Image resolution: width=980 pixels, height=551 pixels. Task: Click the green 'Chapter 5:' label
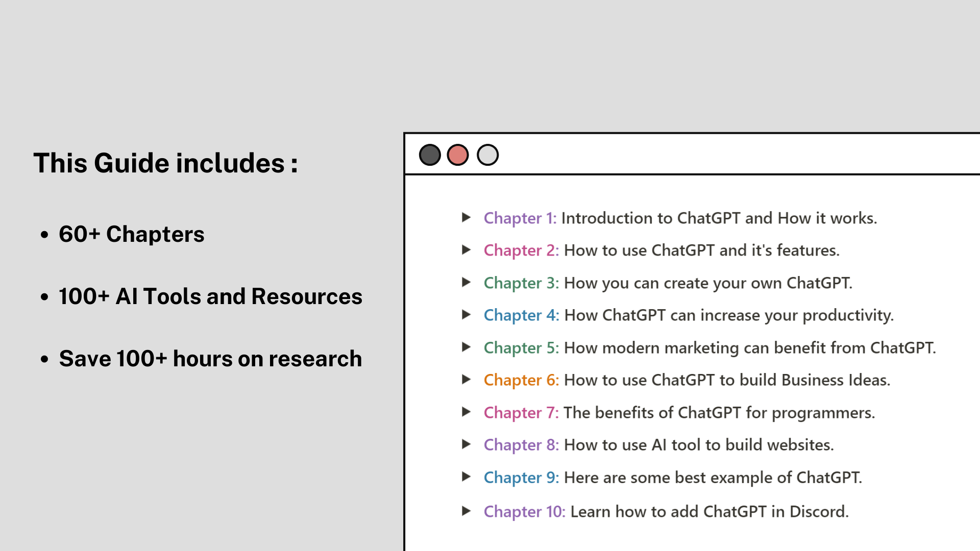(522, 348)
